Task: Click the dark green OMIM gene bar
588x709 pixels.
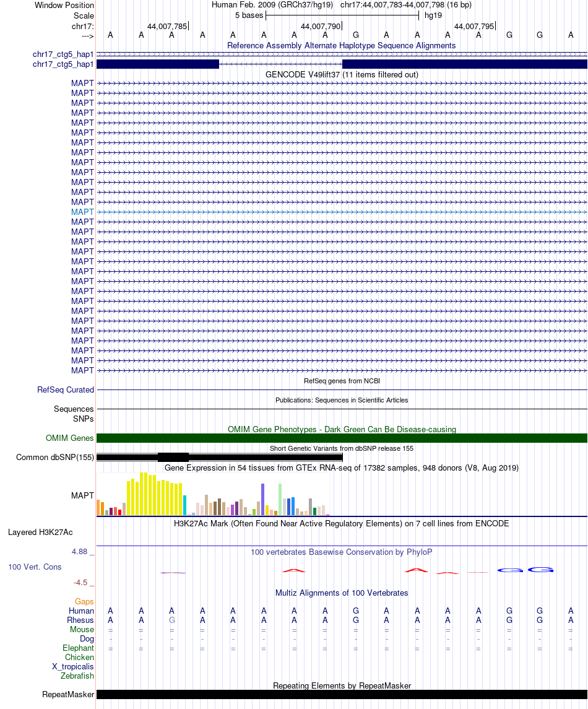Action: pos(342,438)
